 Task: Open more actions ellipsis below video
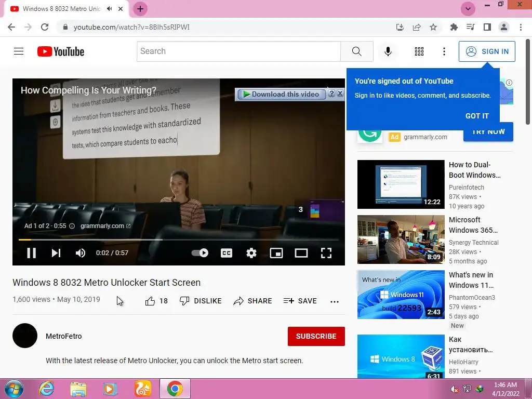pos(335,302)
